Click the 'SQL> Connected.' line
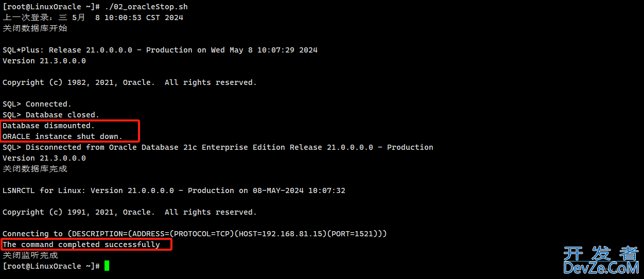 [x=37, y=104]
